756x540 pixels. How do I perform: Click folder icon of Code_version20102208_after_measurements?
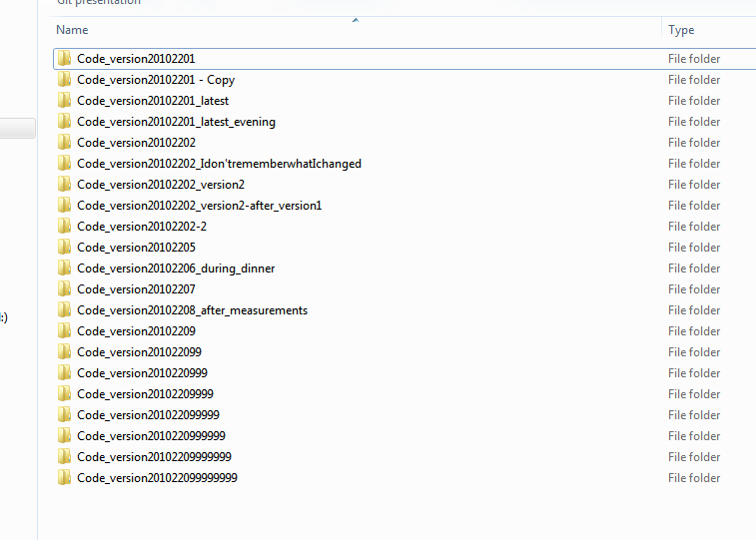click(x=64, y=309)
